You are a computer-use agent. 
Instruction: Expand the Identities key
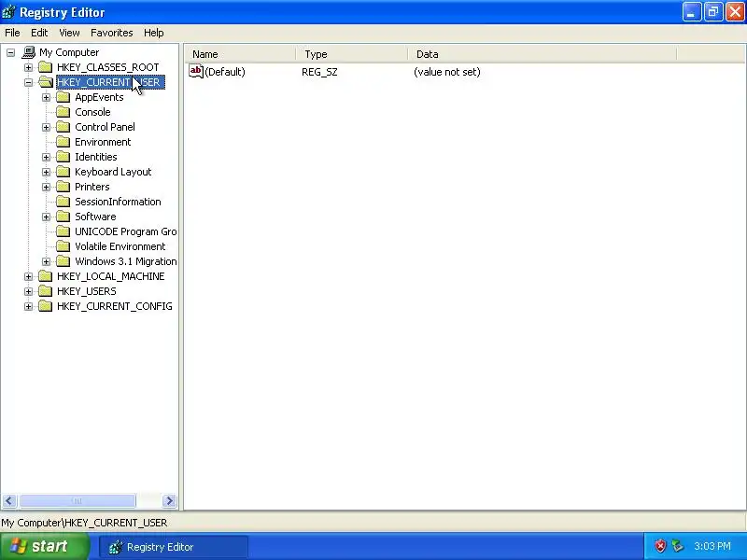[x=46, y=157]
